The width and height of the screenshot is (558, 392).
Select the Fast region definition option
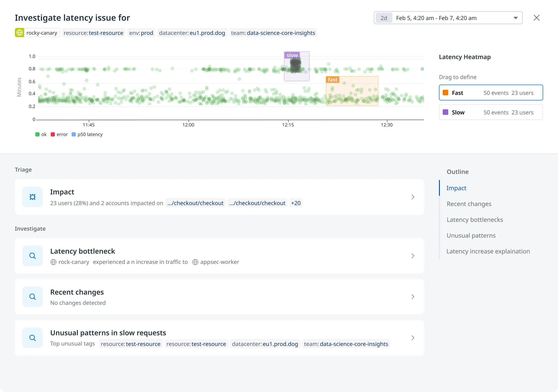[491, 93]
